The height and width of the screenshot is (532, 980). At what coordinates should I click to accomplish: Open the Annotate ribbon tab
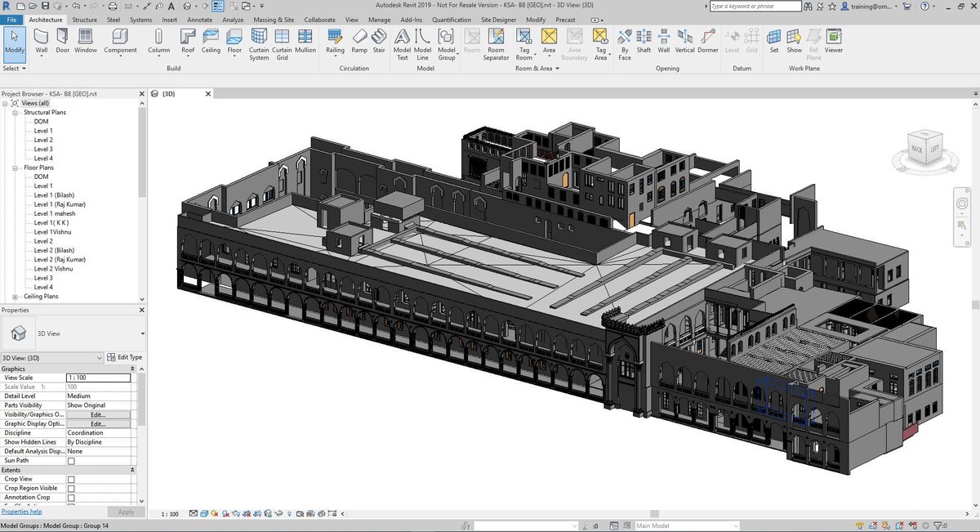click(x=199, y=19)
